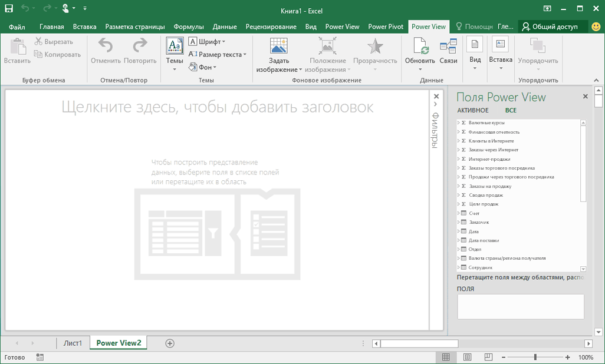Switch to Page Layout view icon
The width and height of the screenshot is (605, 364).
click(467, 357)
